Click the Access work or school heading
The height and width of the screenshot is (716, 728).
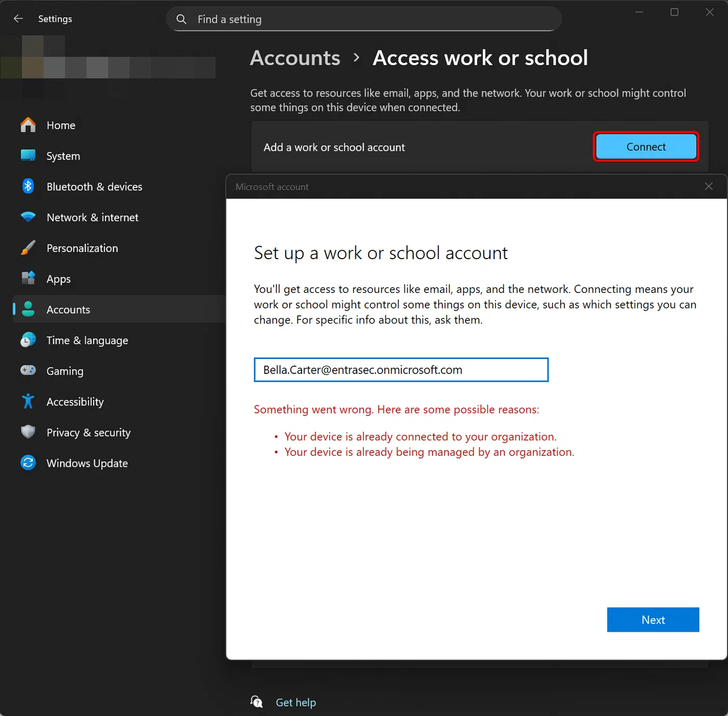(480, 58)
